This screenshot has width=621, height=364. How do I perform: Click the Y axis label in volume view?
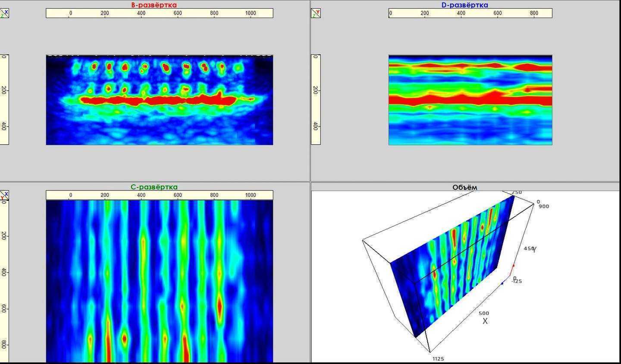tap(534, 249)
